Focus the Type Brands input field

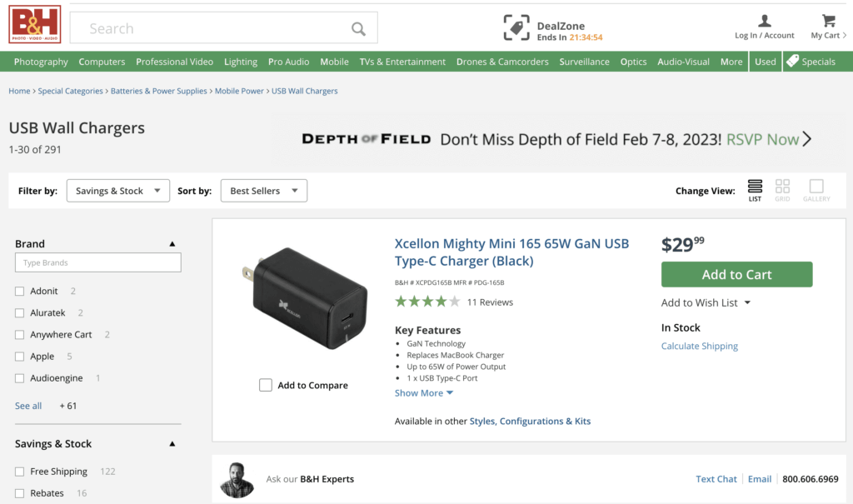click(98, 262)
